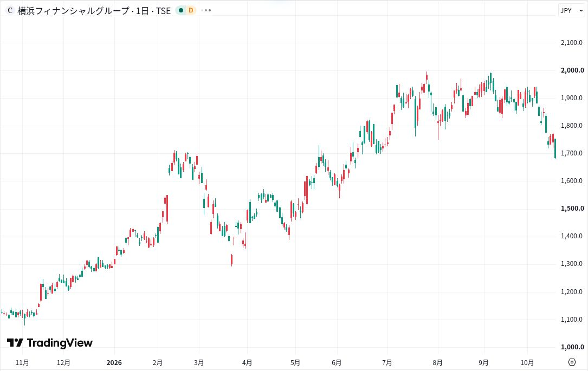The image size is (588, 371).
Task: Click the 2,000.0 price axis label
Action: click(572, 70)
